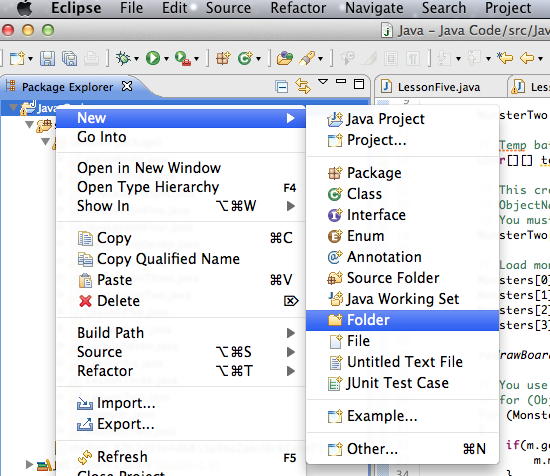
Task: Click the Save All toolbar icon
Action: click(x=69, y=58)
